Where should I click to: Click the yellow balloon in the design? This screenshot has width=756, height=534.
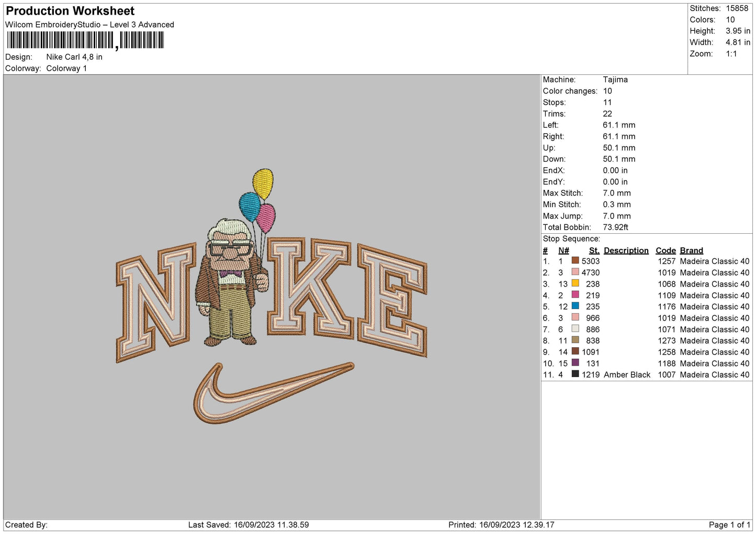coord(263,184)
